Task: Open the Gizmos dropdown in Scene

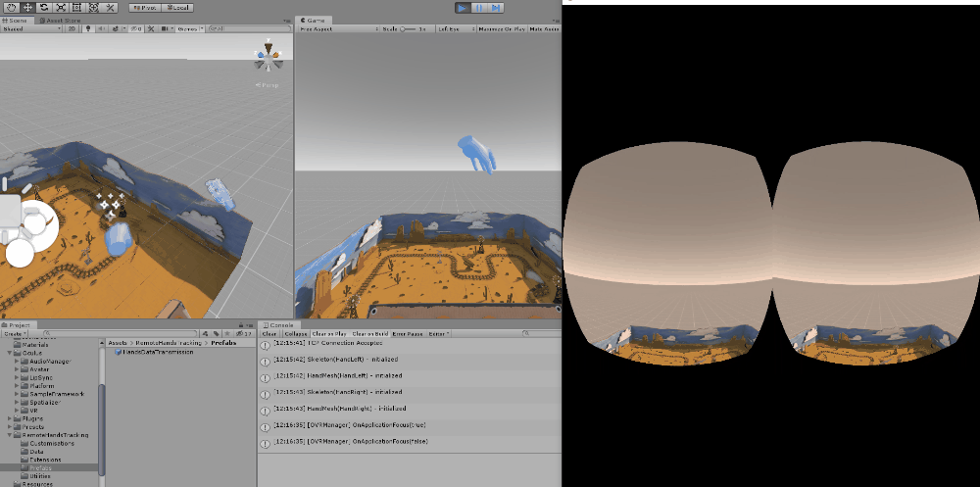Action: pyautogui.click(x=189, y=28)
